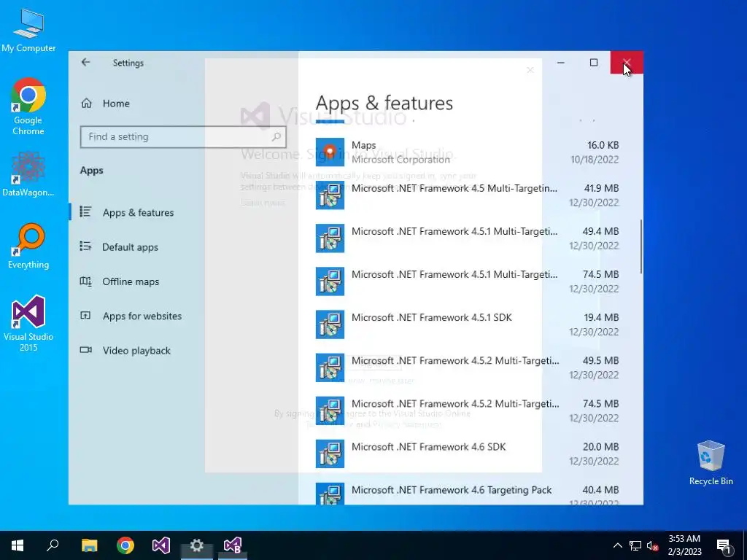Open File Explorer from taskbar

[x=89, y=545]
